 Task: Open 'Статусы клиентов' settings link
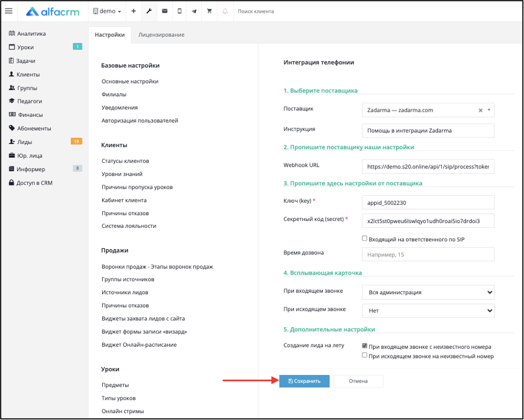click(x=125, y=161)
